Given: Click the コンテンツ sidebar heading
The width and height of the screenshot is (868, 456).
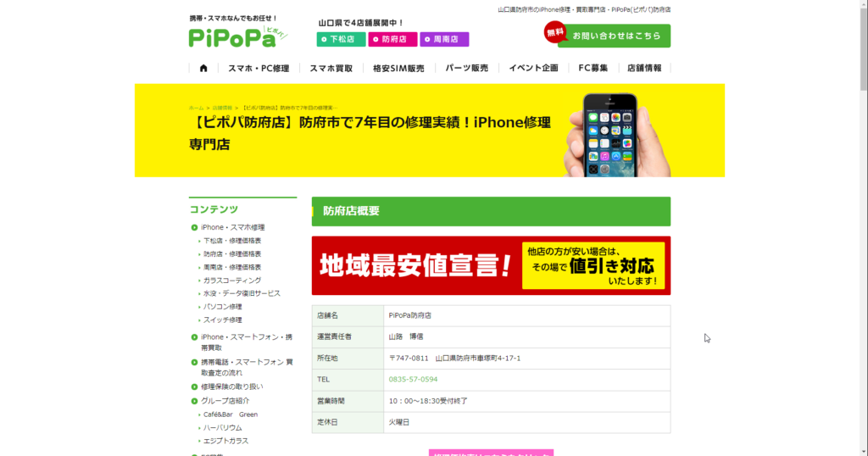Looking at the screenshot, I should pyautogui.click(x=214, y=209).
